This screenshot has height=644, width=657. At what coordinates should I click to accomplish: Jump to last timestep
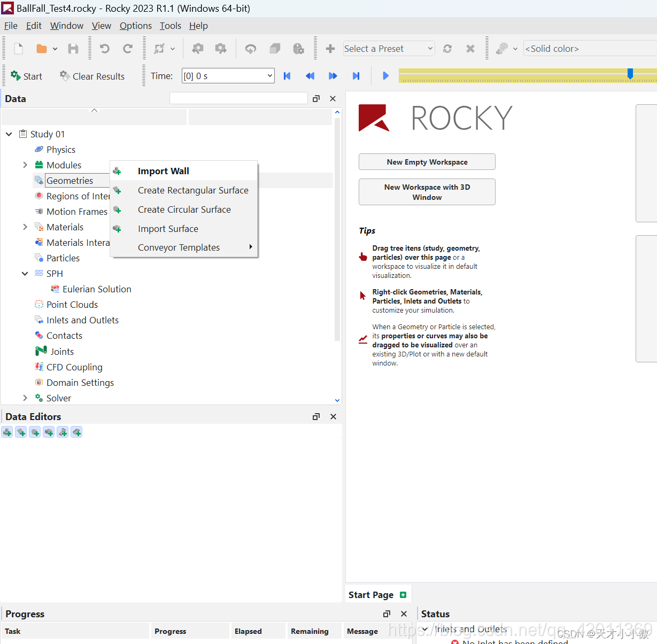356,76
